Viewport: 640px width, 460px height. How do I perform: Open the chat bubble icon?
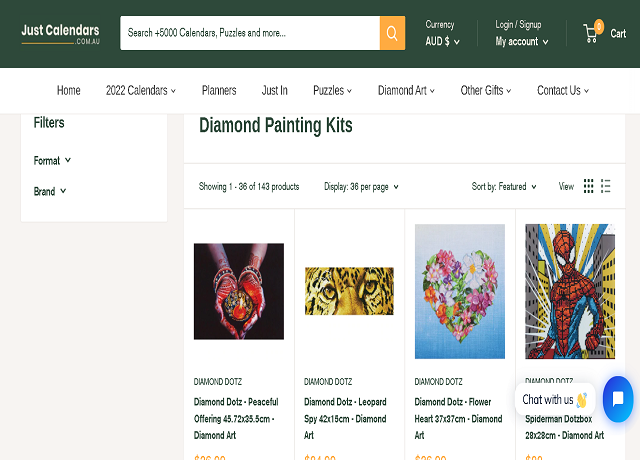pos(617,399)
